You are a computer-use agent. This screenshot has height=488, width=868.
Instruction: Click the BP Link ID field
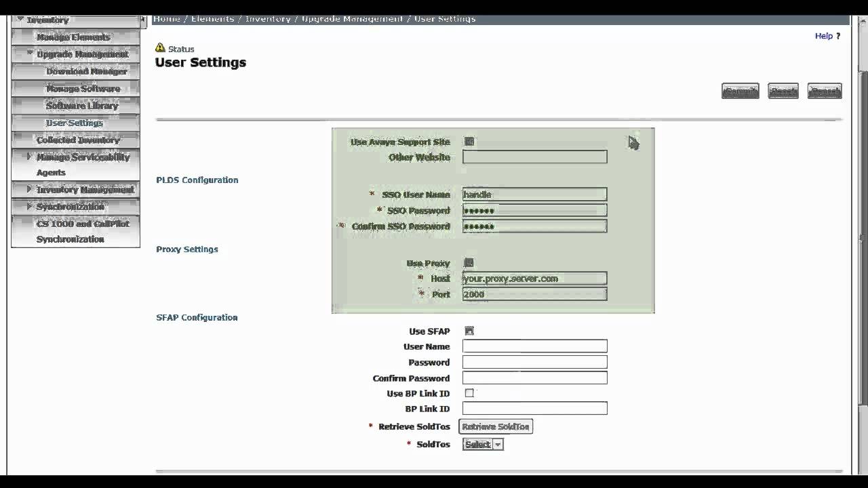pos(534,409)
